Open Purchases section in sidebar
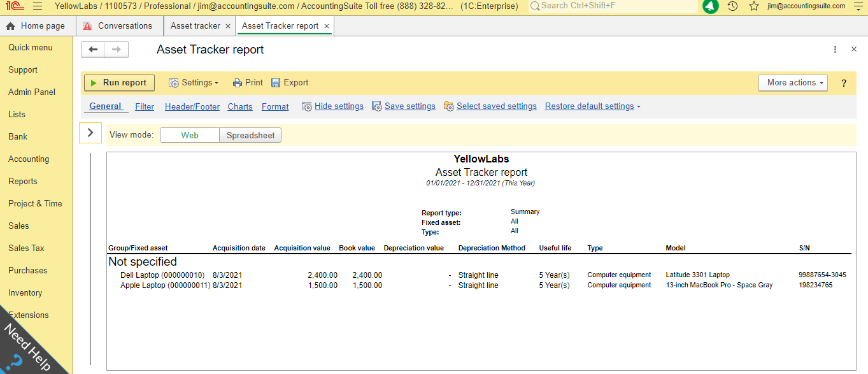The width and height of the screenshot is (868, 374). [28, 270]
